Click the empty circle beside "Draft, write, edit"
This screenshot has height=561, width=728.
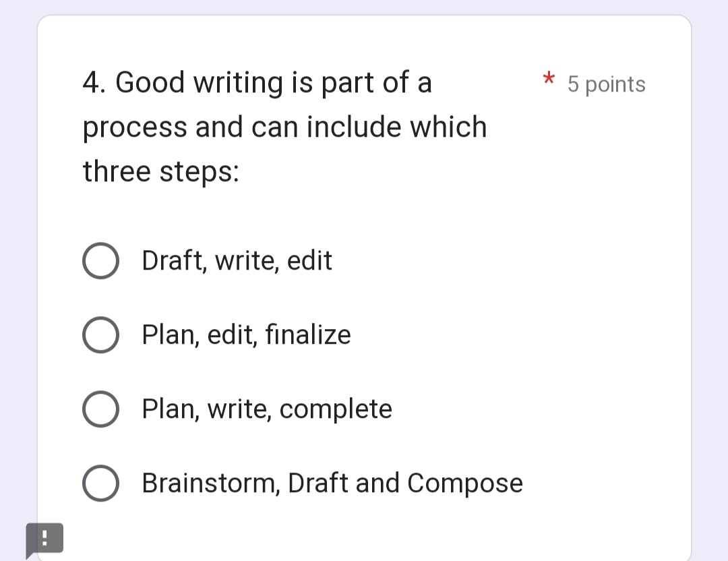(100, 261)
